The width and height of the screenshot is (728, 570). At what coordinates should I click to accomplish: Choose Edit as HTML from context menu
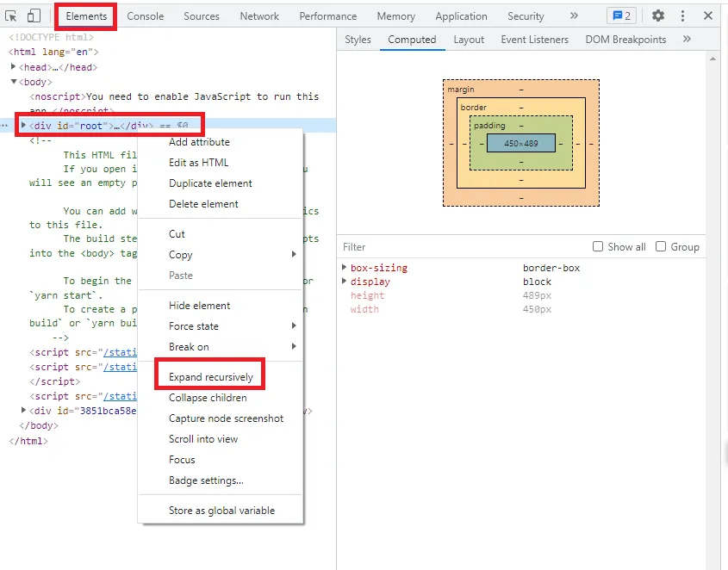(x=221, y=163)
